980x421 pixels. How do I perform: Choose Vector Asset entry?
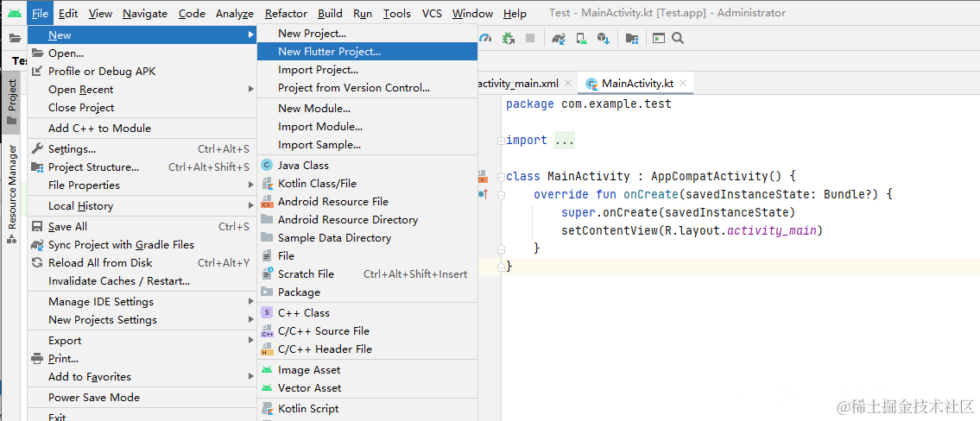pos(367,388)
